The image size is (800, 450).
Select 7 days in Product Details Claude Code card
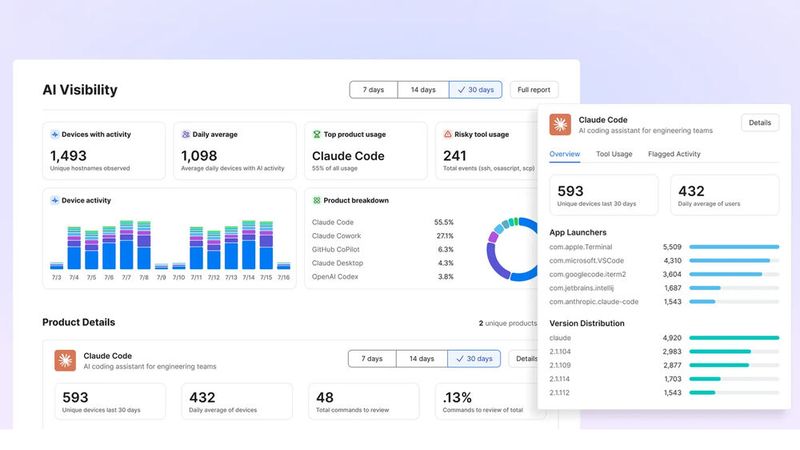[x=372, y=359]
